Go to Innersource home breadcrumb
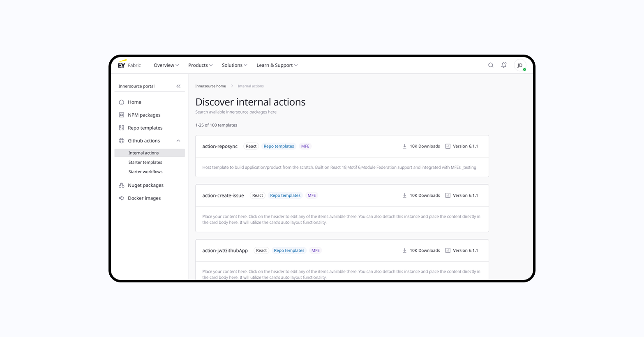Screen dimensions: 644x337 (x=210, y=86)
